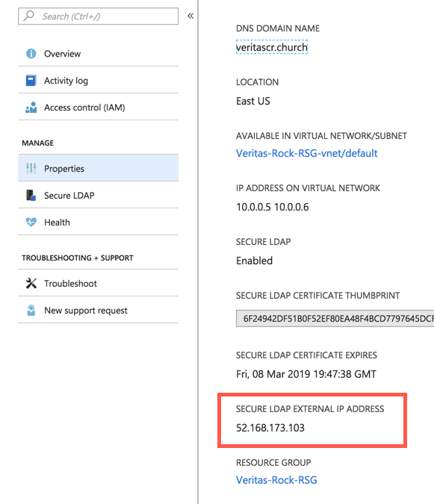Click the search magnifier icon
The width and height of the screenshot is (434, 504).
tap(28, 16)
